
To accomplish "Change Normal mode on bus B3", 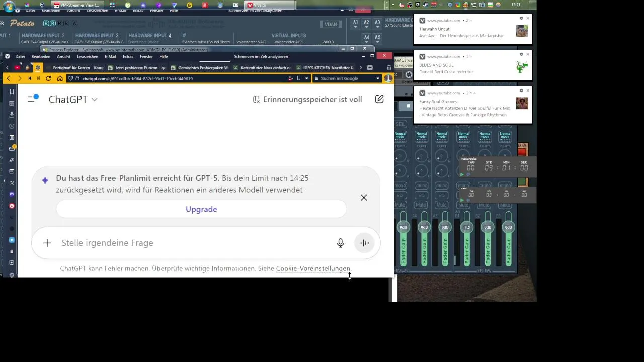I will tap(505, 136).
